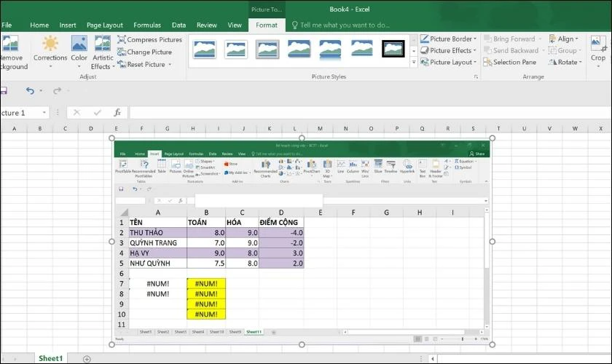Switch to the Data tab
This screenshot has width=612, height=364.
(178, 25)
